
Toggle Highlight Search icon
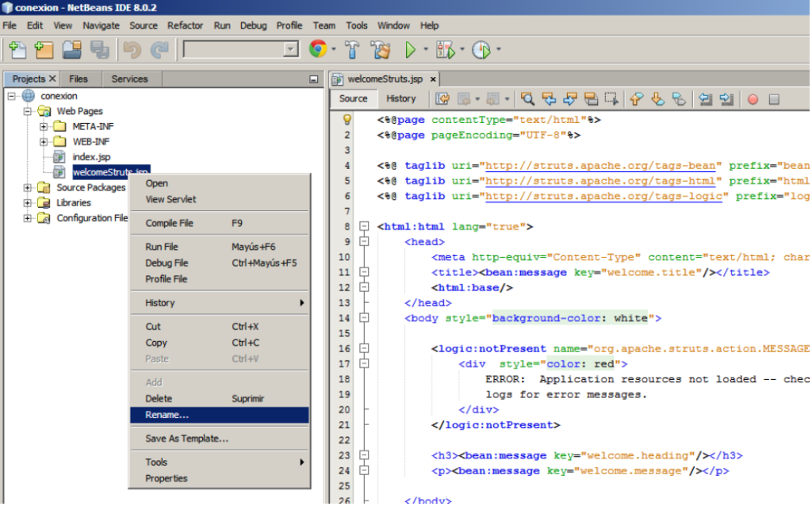pyautogui.click(x=591, y=99)
